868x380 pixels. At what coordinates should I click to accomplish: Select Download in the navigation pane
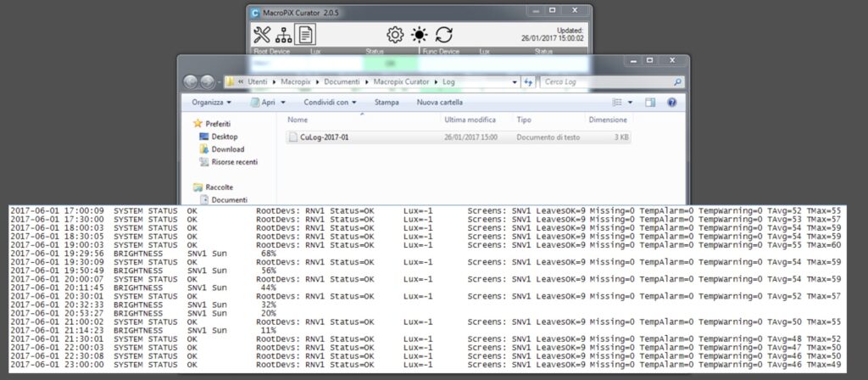[x=227, y=149]
